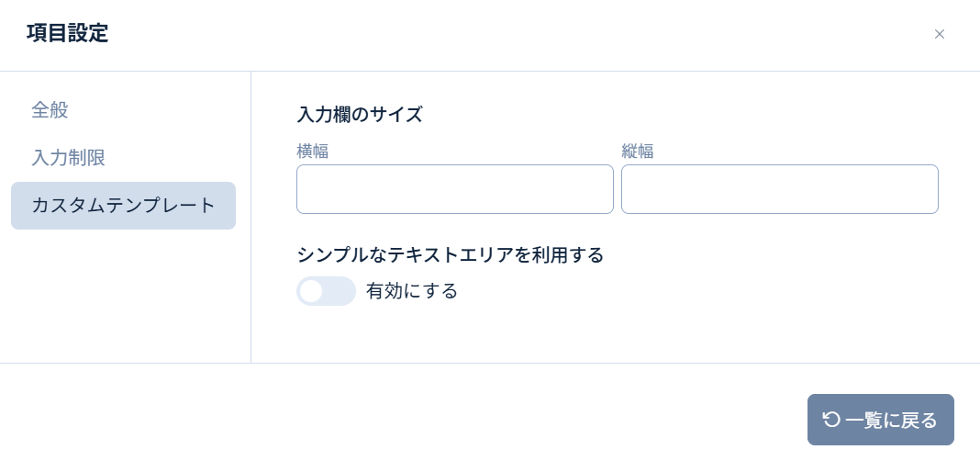Image resolution: width=980 pixels, height=472 pixels.
Task: Click the 縦幅 field label
Action: (x=638, y=152)
